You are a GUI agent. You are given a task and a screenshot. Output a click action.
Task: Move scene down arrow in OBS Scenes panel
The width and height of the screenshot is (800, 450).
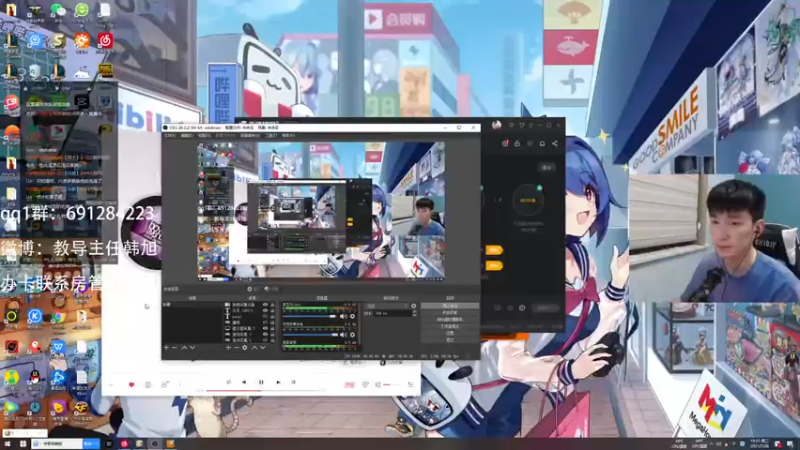pyautogui.click(x=192, y=347)
